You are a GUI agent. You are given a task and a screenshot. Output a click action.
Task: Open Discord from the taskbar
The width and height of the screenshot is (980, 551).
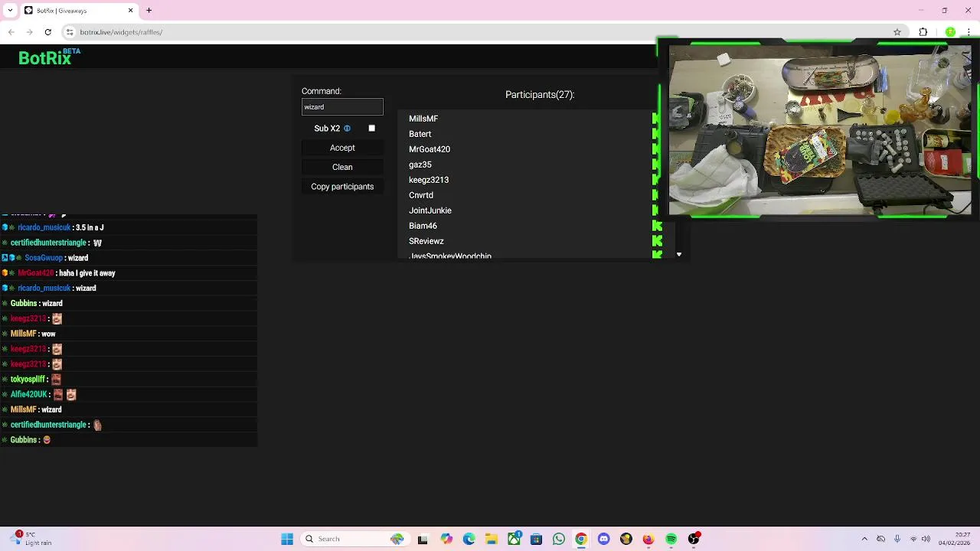(x=603, y=539)
